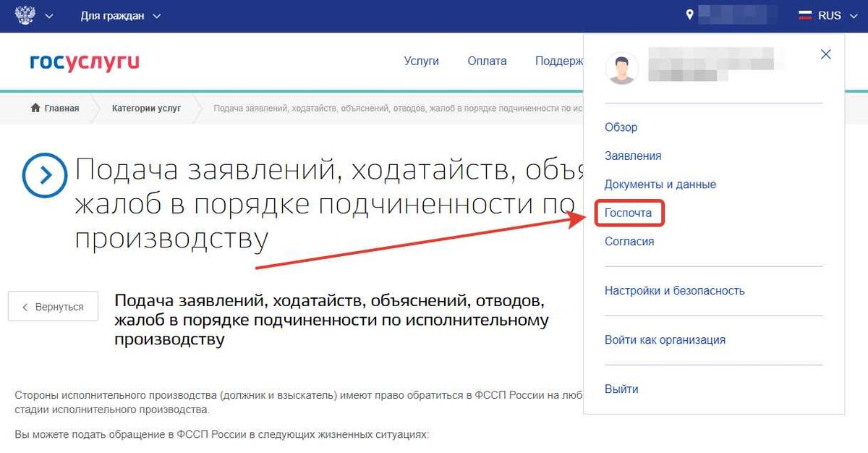Open the "Услуги" menu item

[422, 61]
